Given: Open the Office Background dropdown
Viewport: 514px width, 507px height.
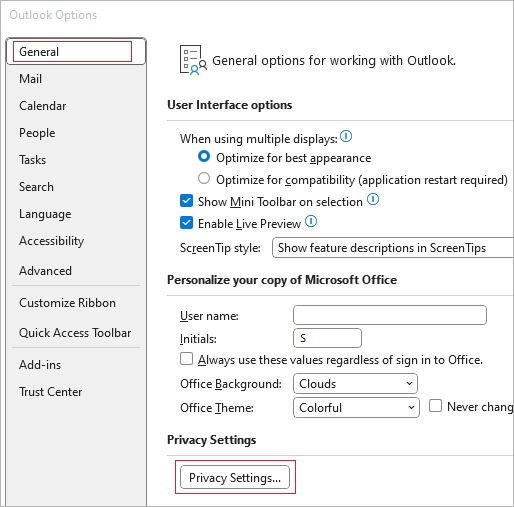Looking at the screenshot, I should click(x=355, y=384).
